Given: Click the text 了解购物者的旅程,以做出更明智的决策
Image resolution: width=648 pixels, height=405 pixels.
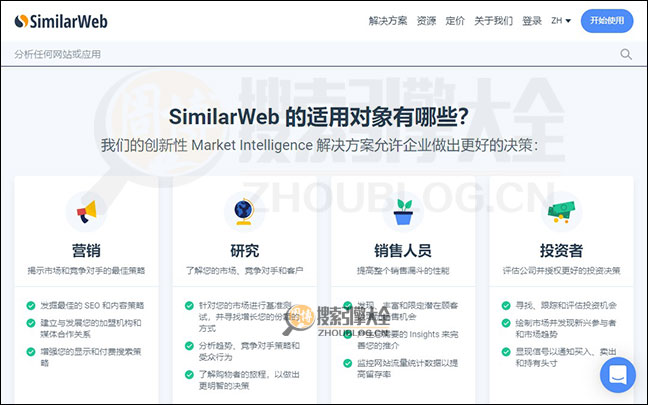Looking at the screenshot, I should click(249, 380).
